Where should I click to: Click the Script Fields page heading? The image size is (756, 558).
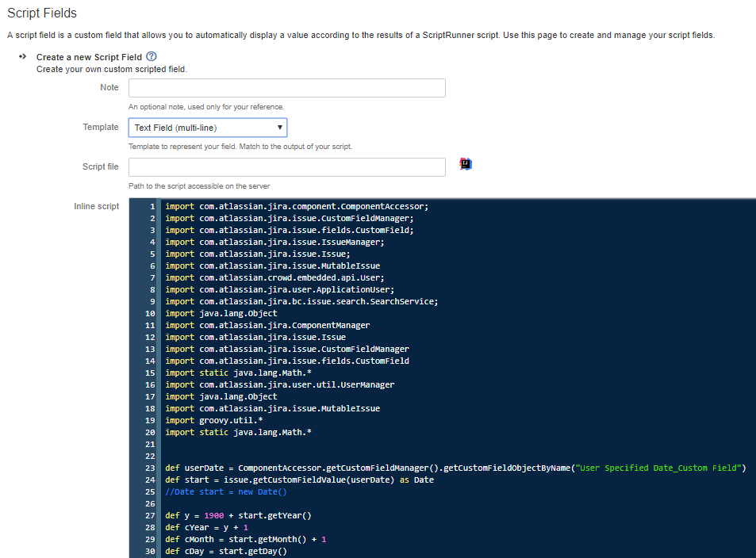42,13
